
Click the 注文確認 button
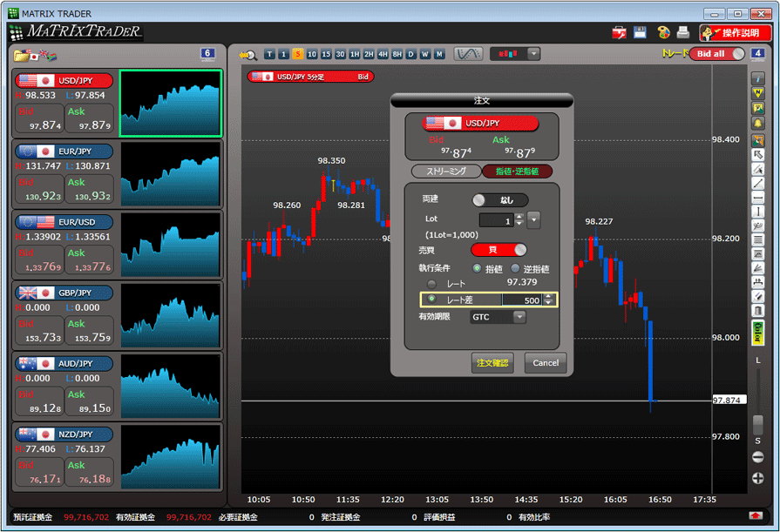(x=492, y=363)
